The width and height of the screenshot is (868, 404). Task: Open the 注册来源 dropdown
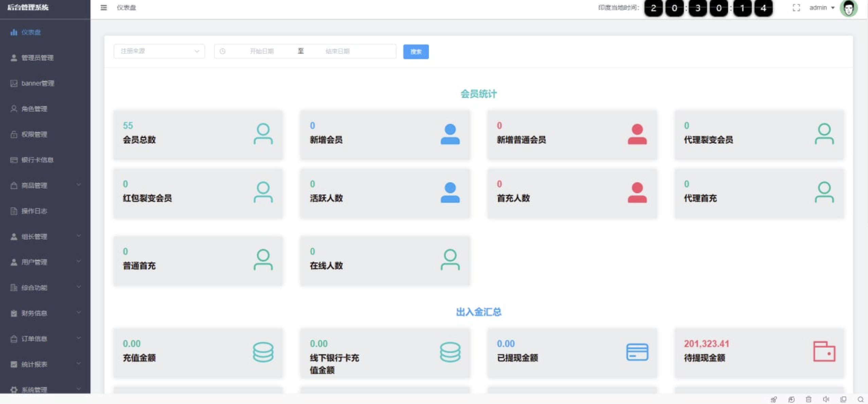pyautogui.click(x=159, y=51)
